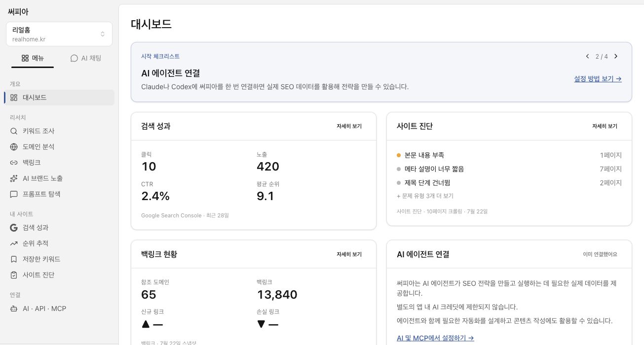Click the 메타 설명이 너무 짧음 issue row
The image size is (644, 345).
[x=509, y=169]
